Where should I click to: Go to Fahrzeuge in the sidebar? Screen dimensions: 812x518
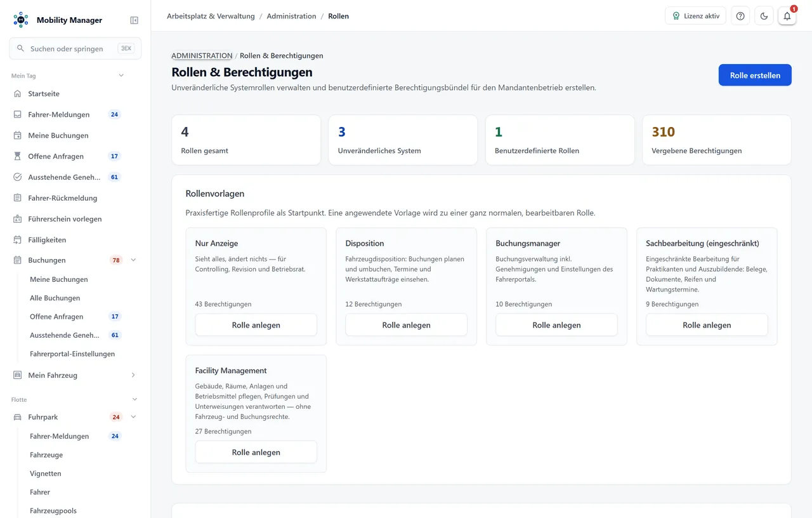click(x=46, y=455)
